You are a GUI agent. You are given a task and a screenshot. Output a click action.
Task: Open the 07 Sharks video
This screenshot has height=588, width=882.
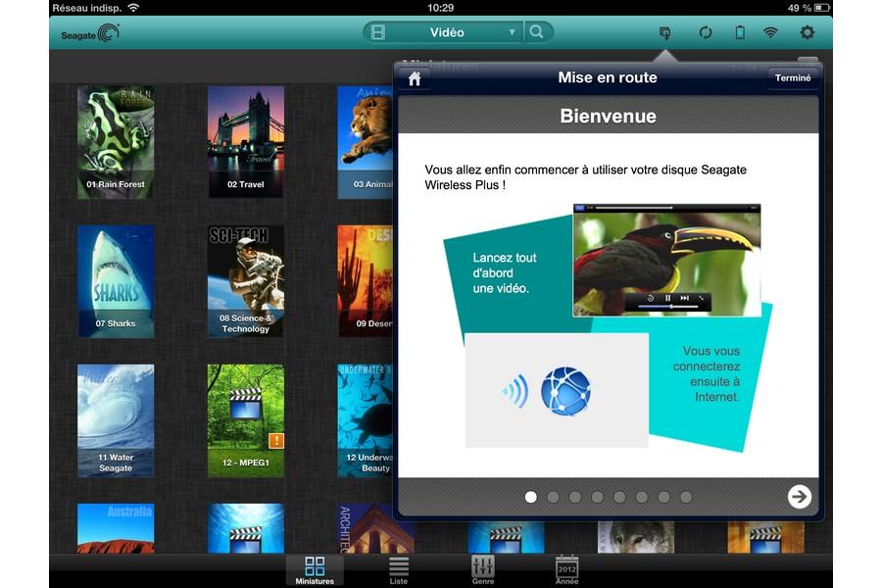(x=116, y=281)
